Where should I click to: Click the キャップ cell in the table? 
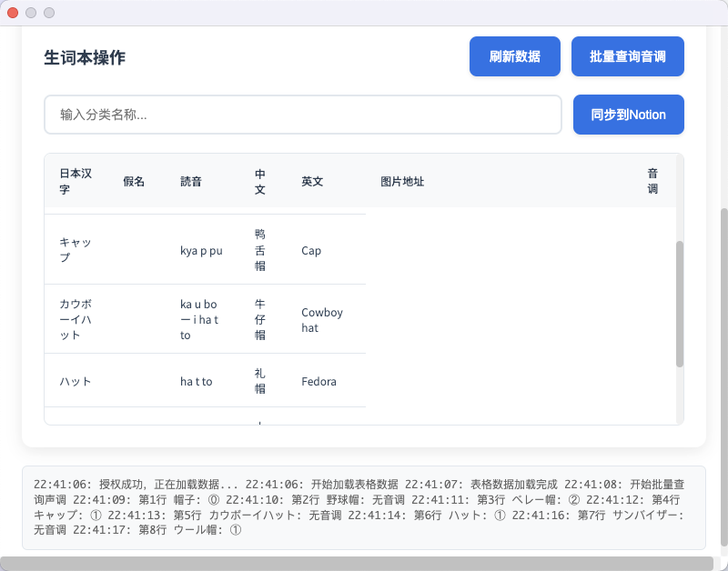(76, 250)
